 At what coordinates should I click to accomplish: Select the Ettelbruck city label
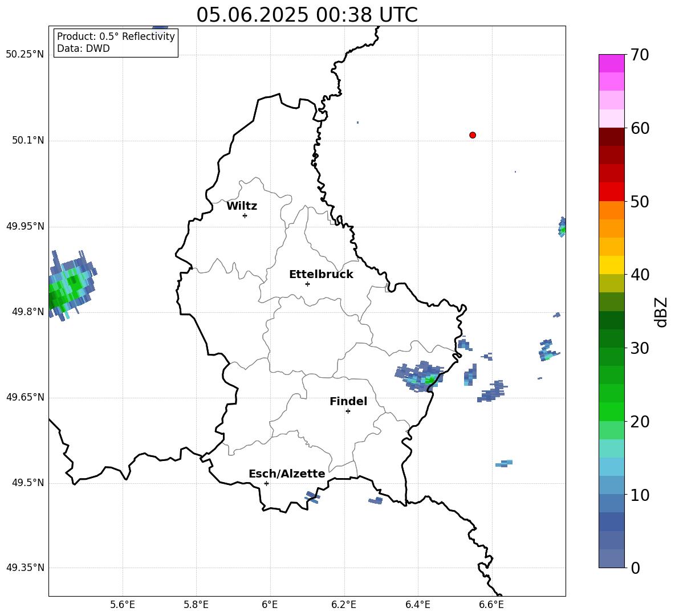pos(321,275)
